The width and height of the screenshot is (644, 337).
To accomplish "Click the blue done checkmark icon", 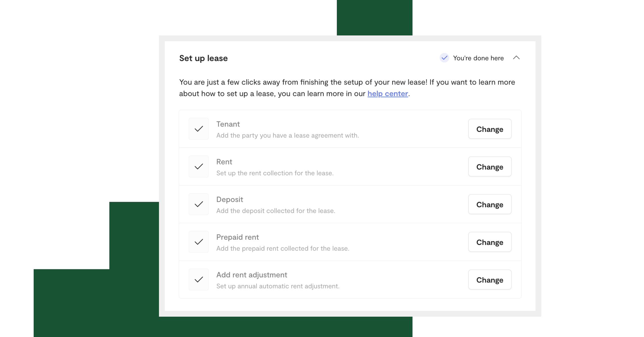I will [x=444, y=58].
